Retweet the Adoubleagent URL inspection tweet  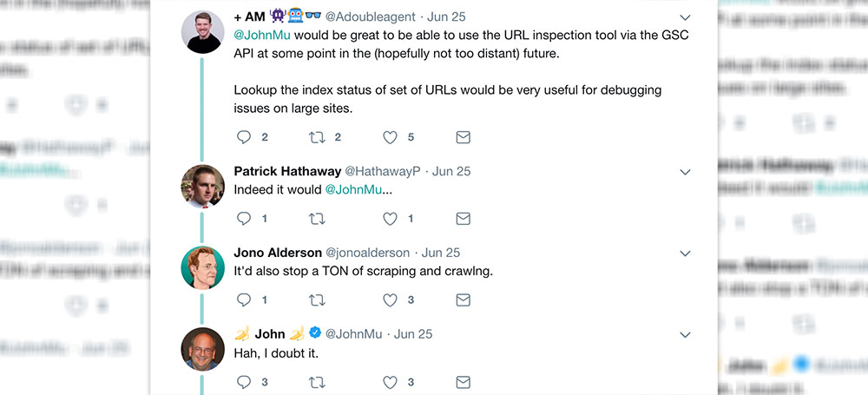[x=317, y=137]
